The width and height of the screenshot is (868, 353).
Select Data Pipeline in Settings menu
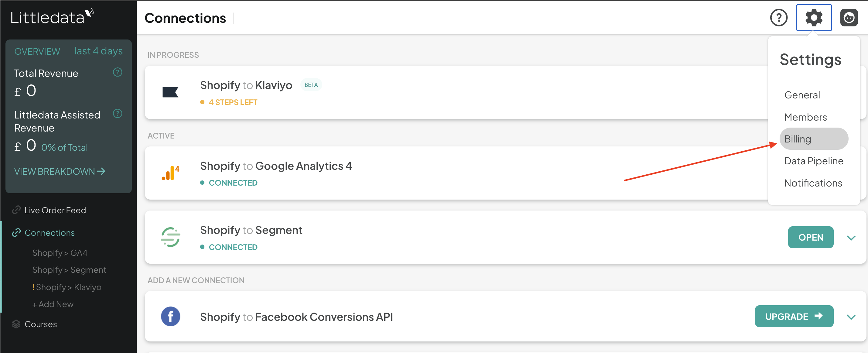(813, 161)
